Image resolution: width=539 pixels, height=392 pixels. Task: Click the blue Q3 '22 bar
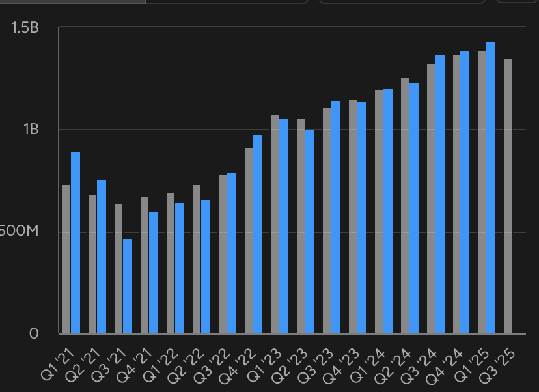[x=232, y=253]
